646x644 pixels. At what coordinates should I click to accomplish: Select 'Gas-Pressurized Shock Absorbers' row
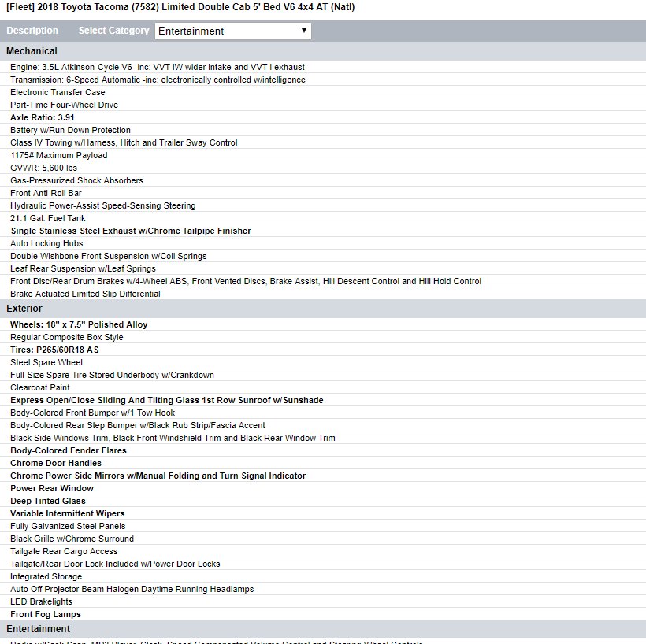click(x=323, y=180)
